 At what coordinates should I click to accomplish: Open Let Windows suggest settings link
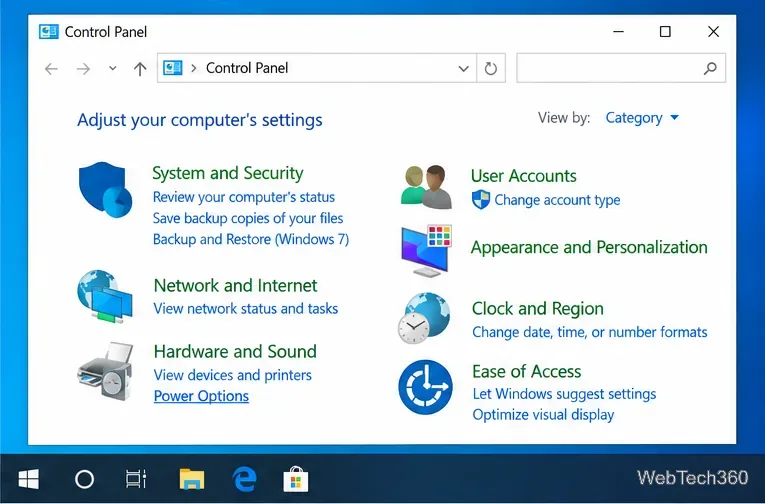564,394
